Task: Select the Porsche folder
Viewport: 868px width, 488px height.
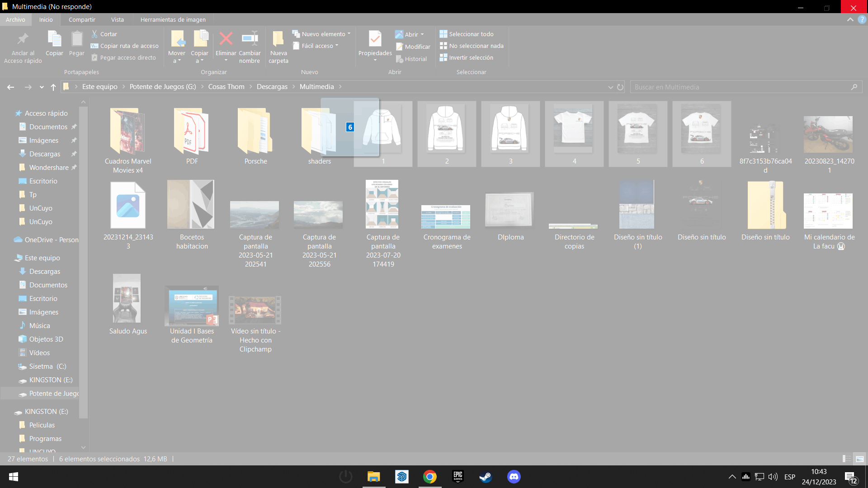Action: coord(256,136)
